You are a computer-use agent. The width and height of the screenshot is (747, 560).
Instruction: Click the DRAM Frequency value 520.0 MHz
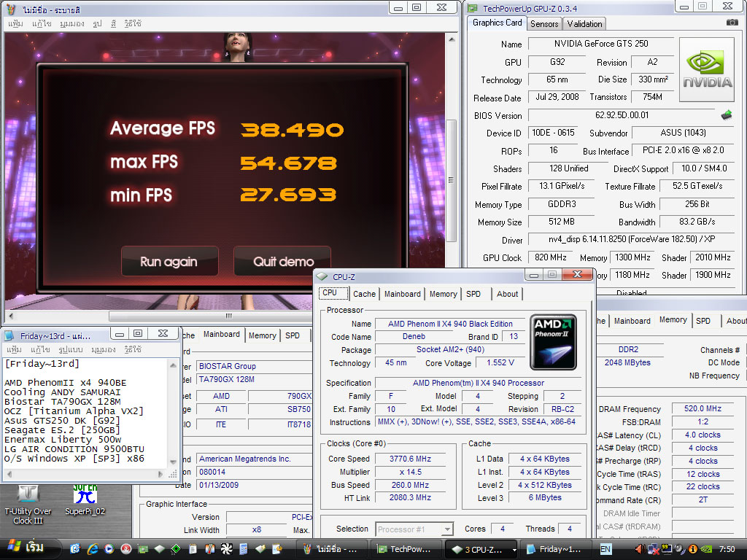[703, 408]
